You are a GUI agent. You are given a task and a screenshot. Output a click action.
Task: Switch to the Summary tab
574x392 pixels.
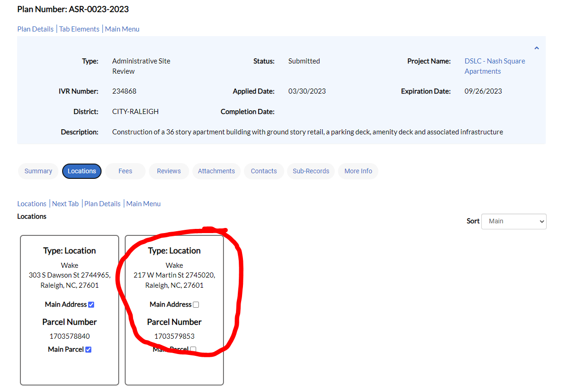38,171
